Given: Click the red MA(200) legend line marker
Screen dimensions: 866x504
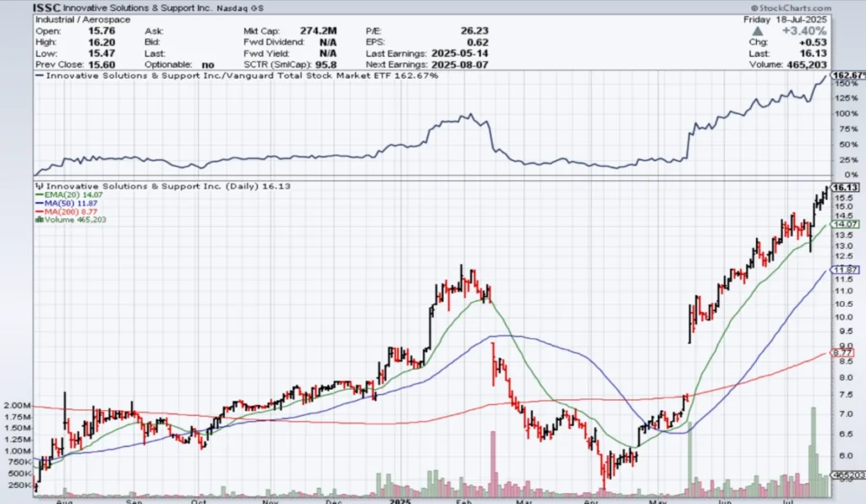Looking at the screenshot, I should tap(39, 211).
